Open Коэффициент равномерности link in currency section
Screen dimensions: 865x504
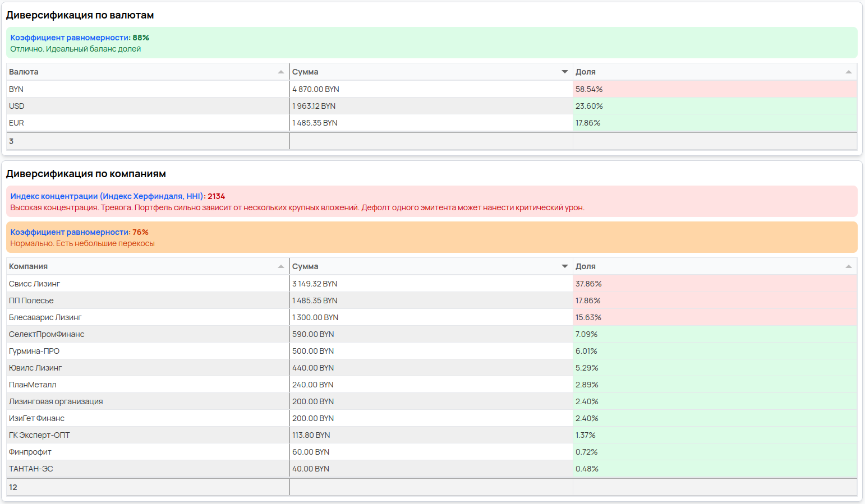tap(70, 38)
